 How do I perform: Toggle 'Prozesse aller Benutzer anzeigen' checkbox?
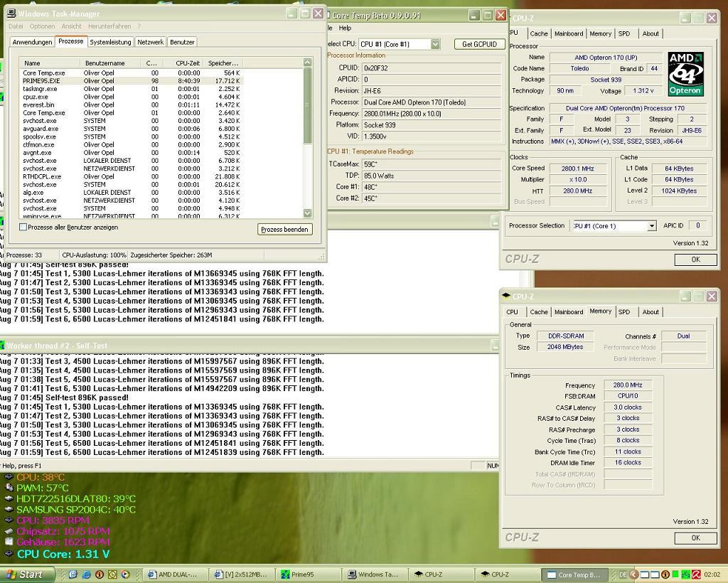click(23, 227)
